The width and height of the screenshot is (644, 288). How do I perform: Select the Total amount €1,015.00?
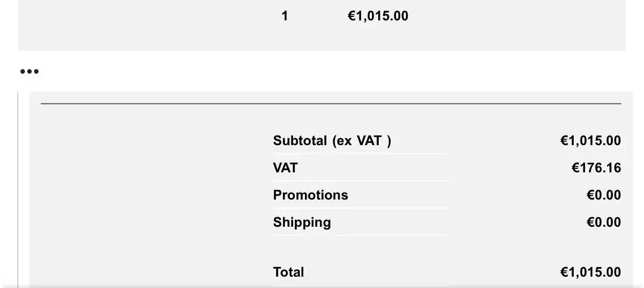[x=590, y=272]
